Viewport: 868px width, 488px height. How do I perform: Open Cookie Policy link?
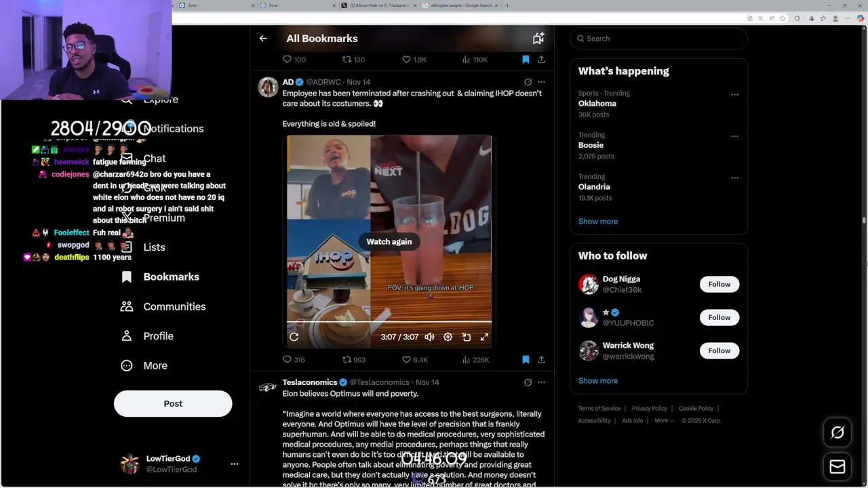pos(696,409)
